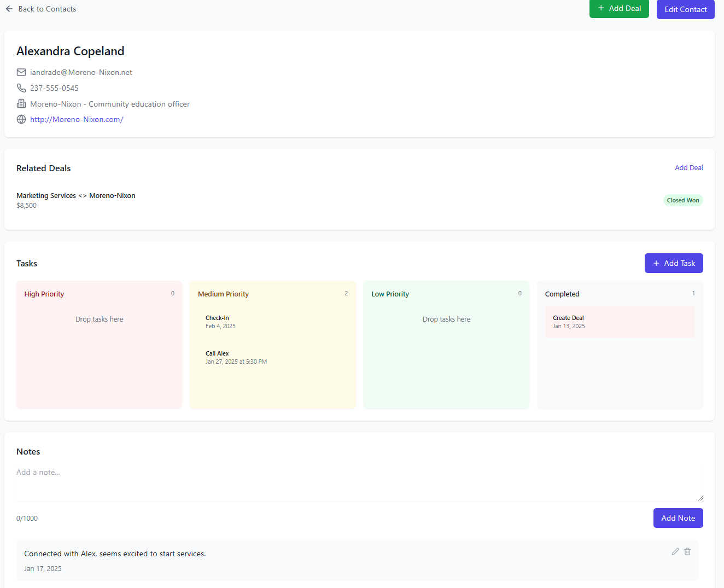The width and height of the screenshot is (724, 588).
Task: Click the Completed column header
Action: (562, 294)
